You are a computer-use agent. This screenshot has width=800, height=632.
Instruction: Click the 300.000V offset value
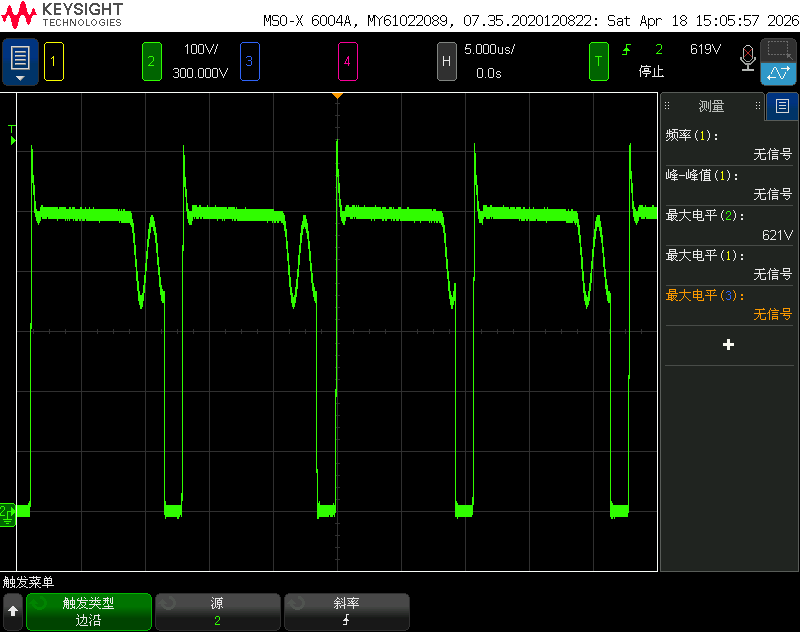click(200, 73)
